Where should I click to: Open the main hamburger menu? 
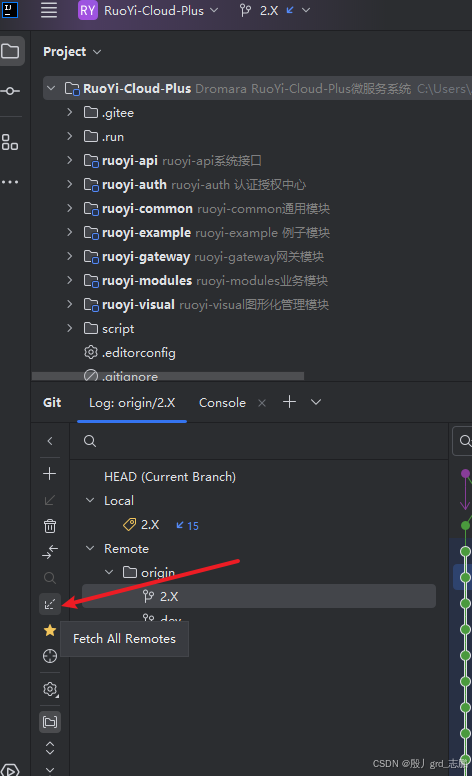pyautogui.click(x=48, y=10)
